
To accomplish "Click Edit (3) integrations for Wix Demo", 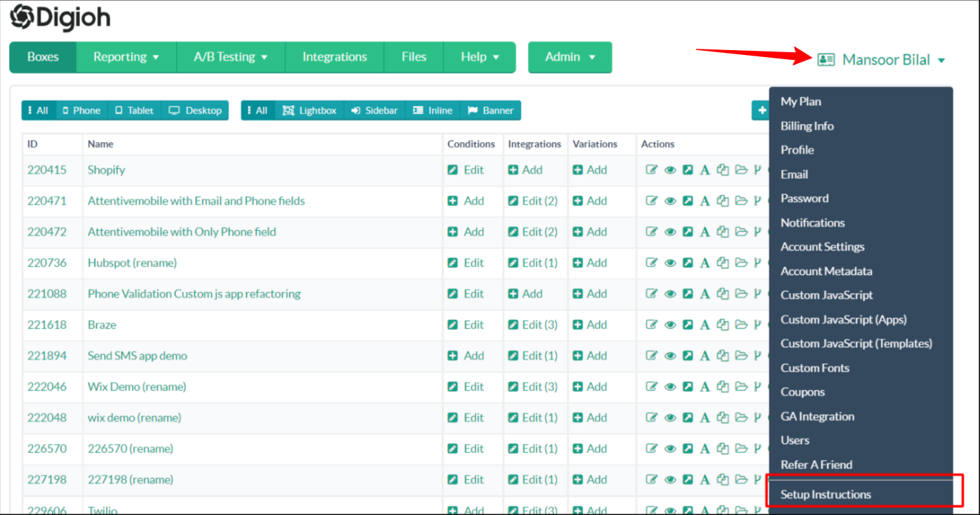I will pos(533,387).
